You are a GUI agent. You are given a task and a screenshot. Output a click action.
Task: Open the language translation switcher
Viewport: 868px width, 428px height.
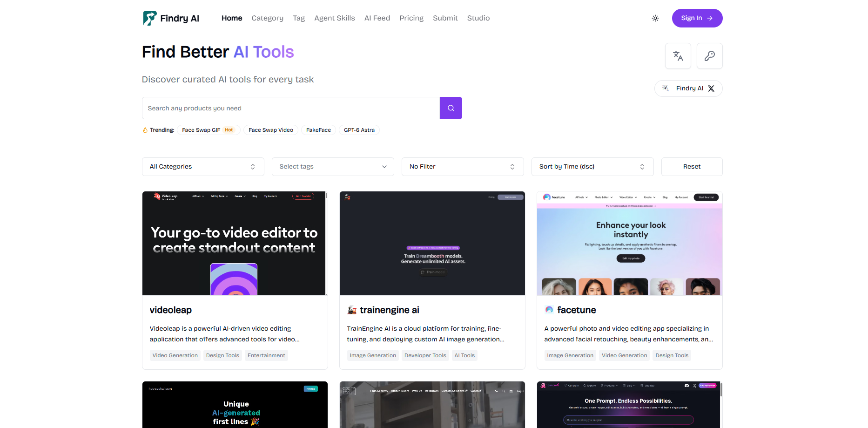[678, 56]
